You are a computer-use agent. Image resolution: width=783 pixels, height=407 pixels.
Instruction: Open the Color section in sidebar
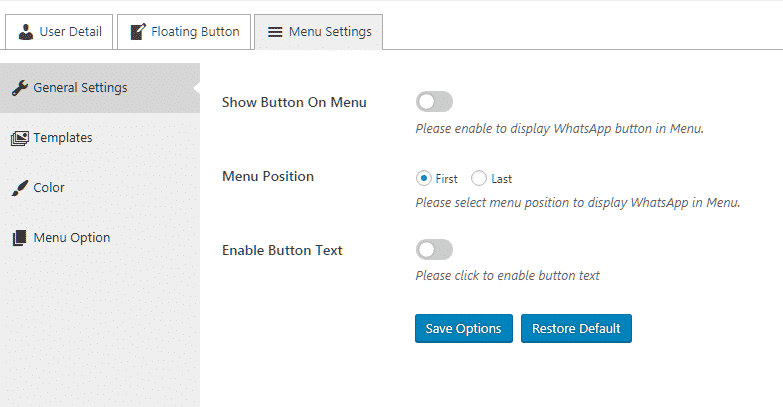[100, 188]
